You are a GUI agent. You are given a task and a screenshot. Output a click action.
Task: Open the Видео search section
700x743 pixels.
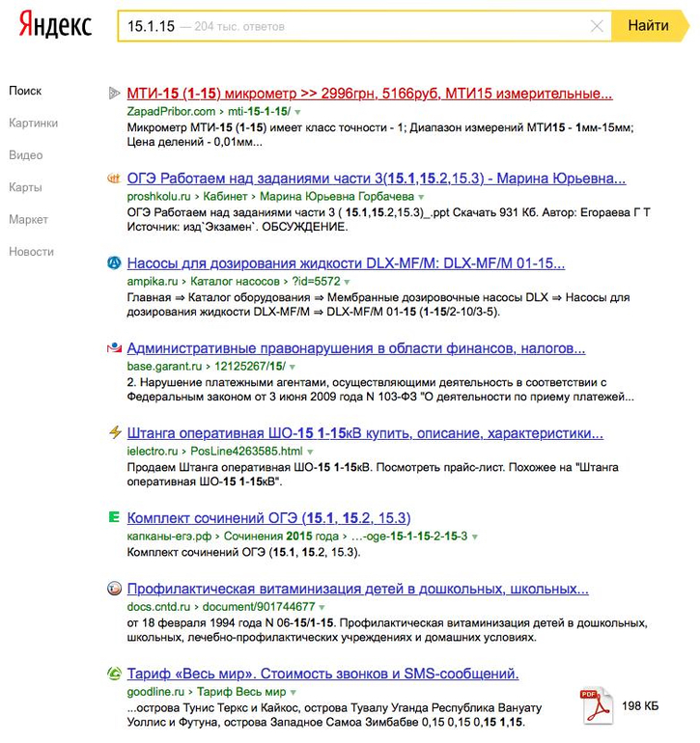coord(26,155)
